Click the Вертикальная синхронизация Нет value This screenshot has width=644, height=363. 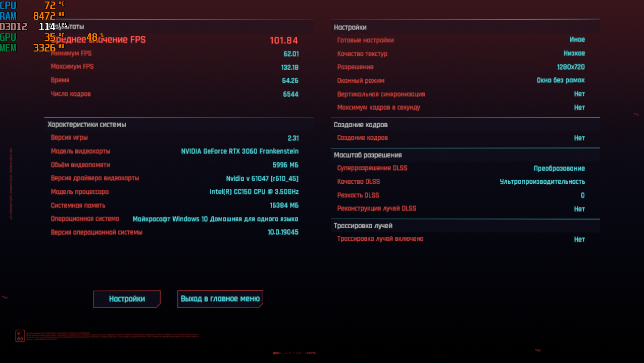pos(579,94)
